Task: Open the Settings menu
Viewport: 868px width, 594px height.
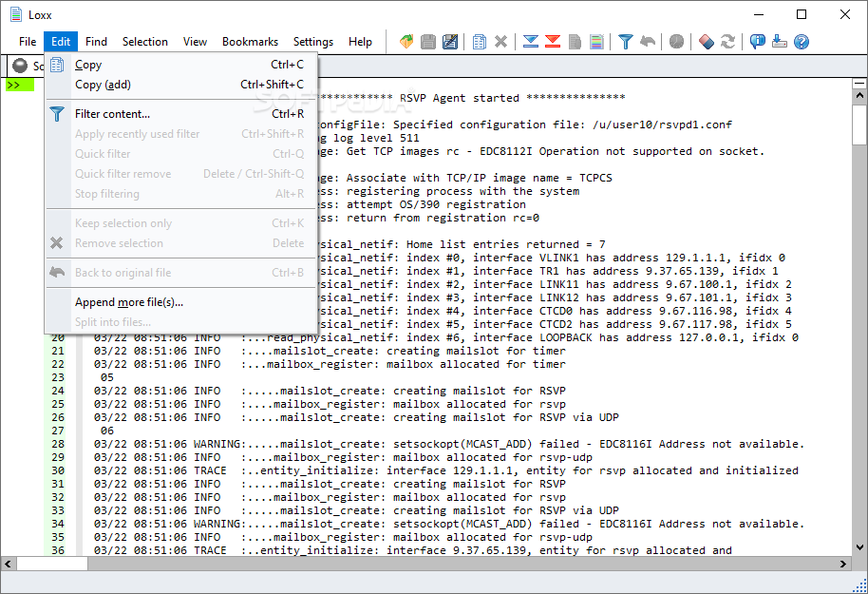Action: pos(312,42)
